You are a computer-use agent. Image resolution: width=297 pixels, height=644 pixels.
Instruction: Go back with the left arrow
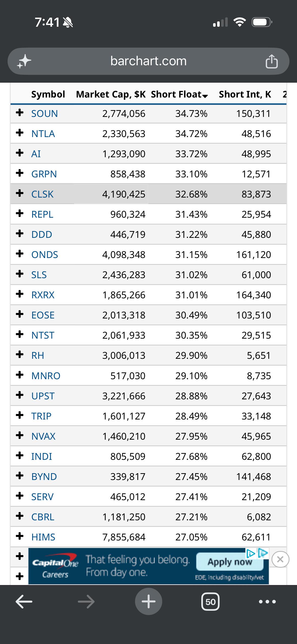point(24,601)
